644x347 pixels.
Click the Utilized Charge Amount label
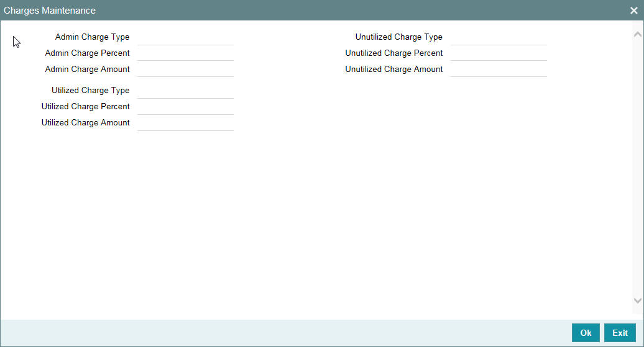pyautogui.click(x=85, y=122)
